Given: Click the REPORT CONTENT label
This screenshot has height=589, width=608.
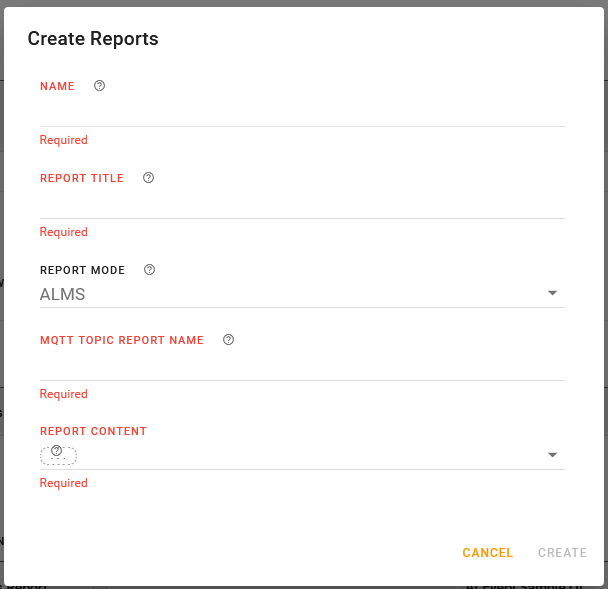Looking at the screenshot, I should click(93, 431).
